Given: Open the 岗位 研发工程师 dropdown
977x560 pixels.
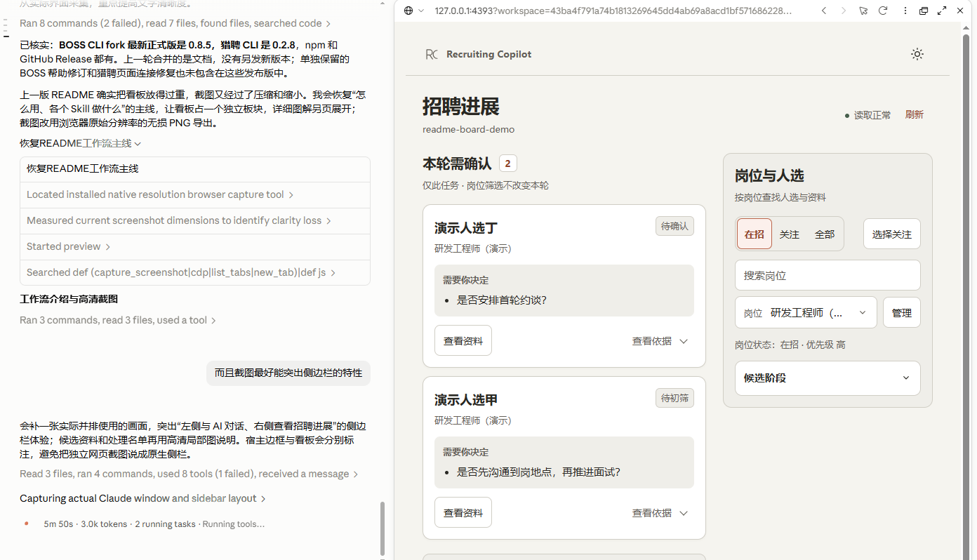Looking at the screenshot, I should (806, 312).
